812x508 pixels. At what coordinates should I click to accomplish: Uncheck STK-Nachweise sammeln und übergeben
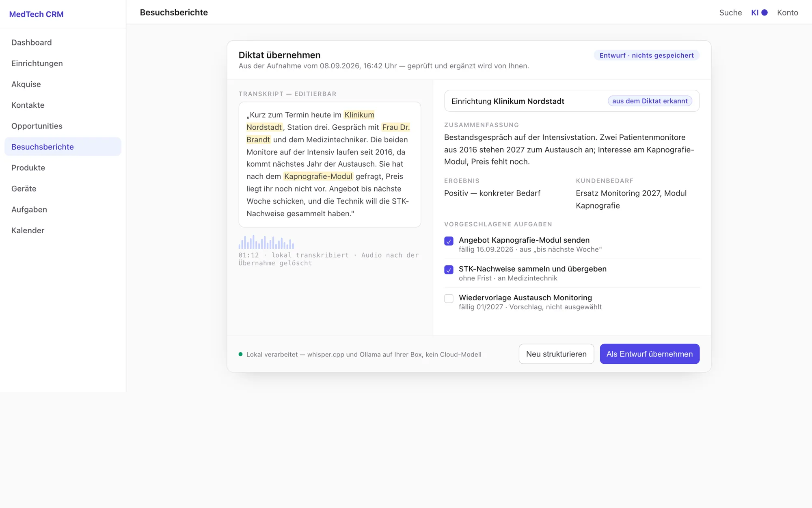449,270
